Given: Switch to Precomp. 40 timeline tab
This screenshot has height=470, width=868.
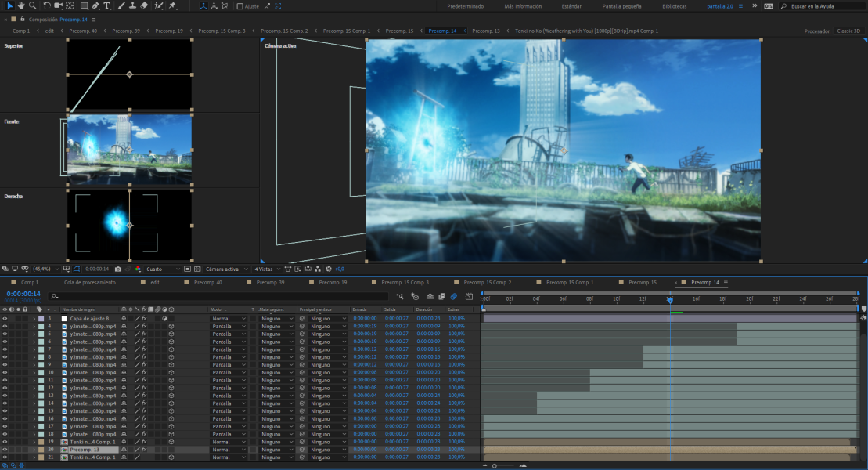Looking at the screenshot, I should pyautogui.click(x=207, y=283).
